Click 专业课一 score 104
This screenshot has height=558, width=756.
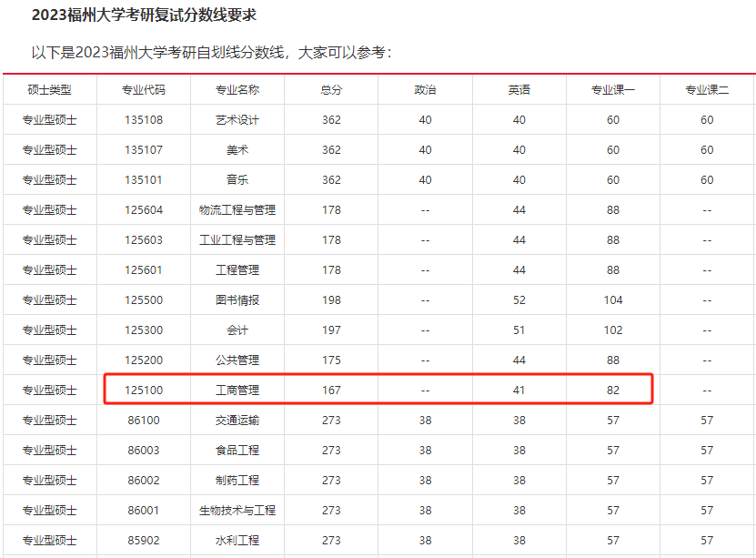pyautogui.click(x=613, y=300)
